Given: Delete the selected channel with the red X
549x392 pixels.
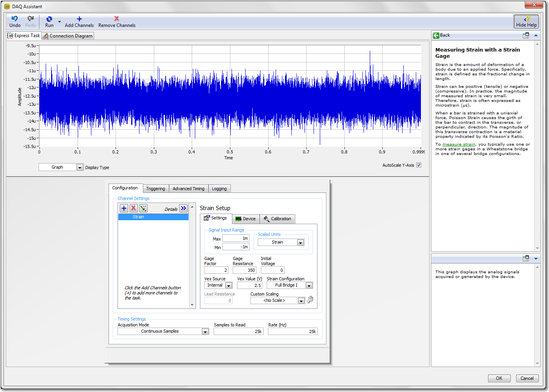Looking at the screenshot, I should coord(134,208).
